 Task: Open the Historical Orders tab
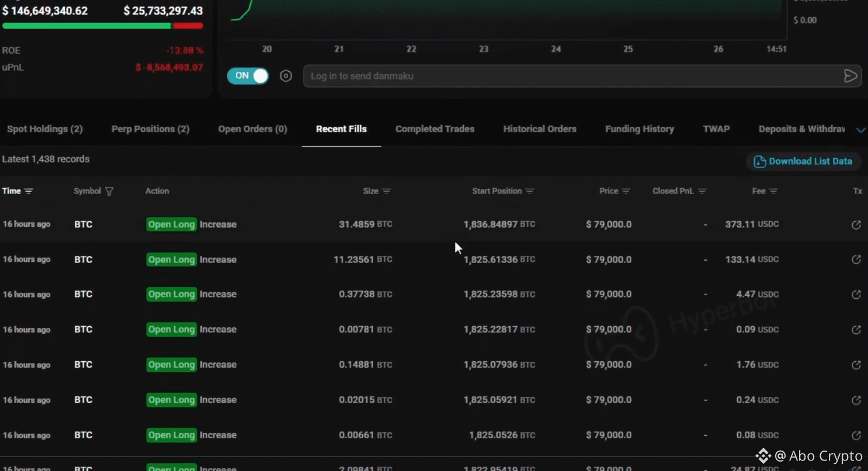tap(540, 129)
